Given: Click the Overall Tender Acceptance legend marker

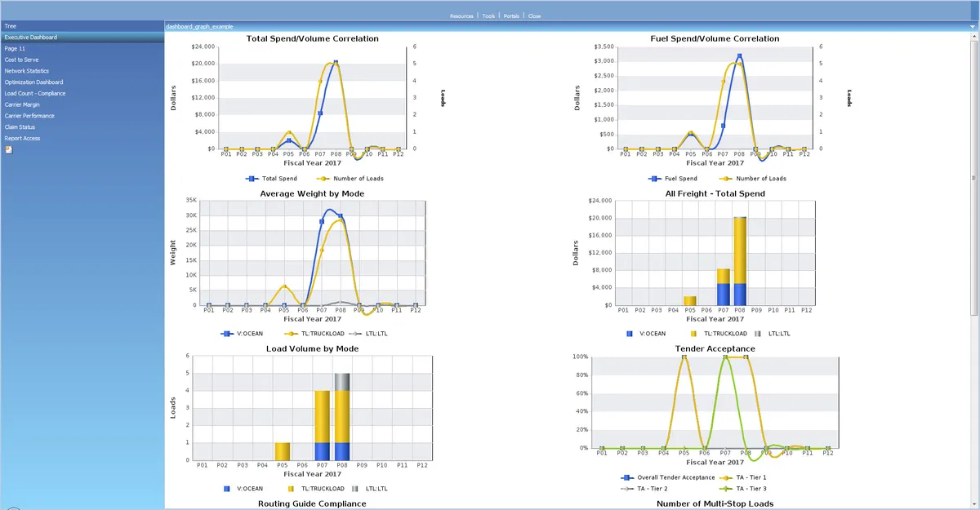Looking at the screenshot, I should 627,477.
